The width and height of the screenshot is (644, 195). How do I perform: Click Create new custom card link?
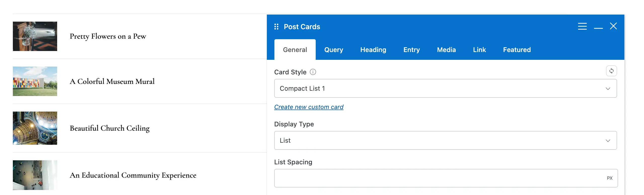[309, 107]
